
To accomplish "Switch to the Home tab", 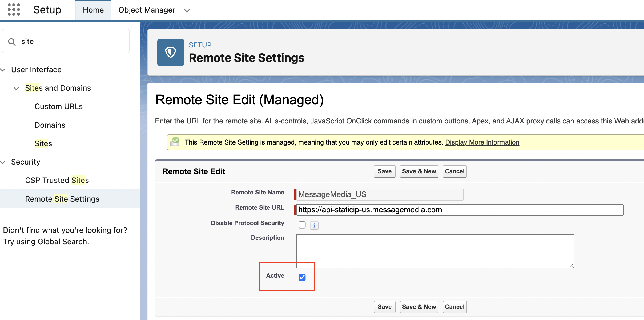I will click(x=93, y=10).
